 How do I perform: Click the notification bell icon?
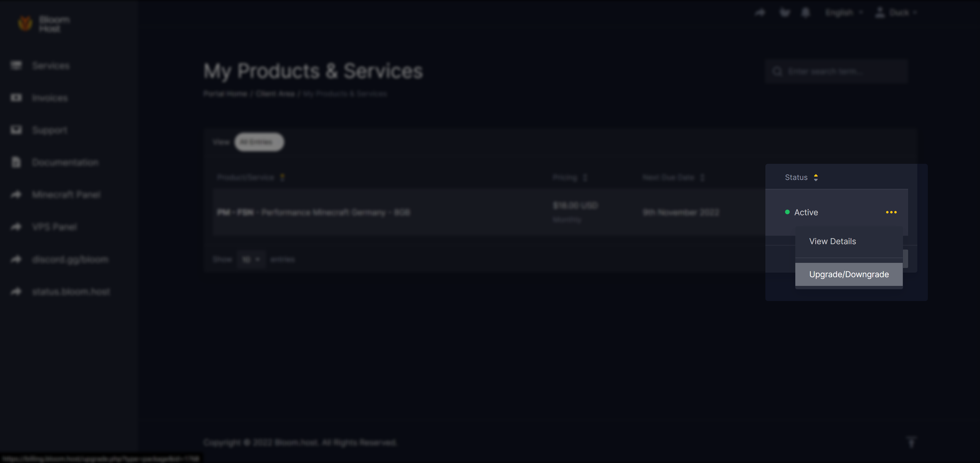pos(805,13)
